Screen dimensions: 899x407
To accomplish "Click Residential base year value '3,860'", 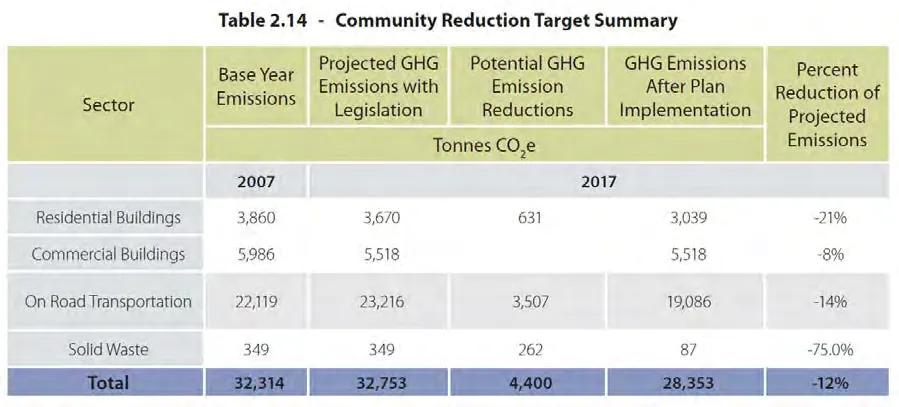I will tap(256, 218).
